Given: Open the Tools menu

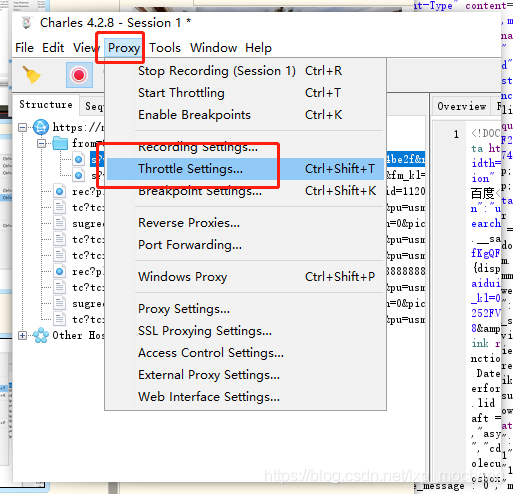Looking at the screenshot, I should point(165,48).
